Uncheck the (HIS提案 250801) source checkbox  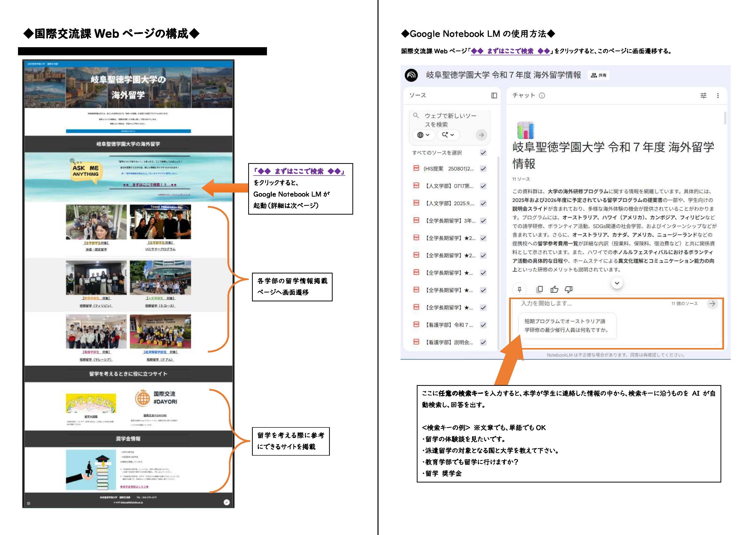(x=483, y=169)
